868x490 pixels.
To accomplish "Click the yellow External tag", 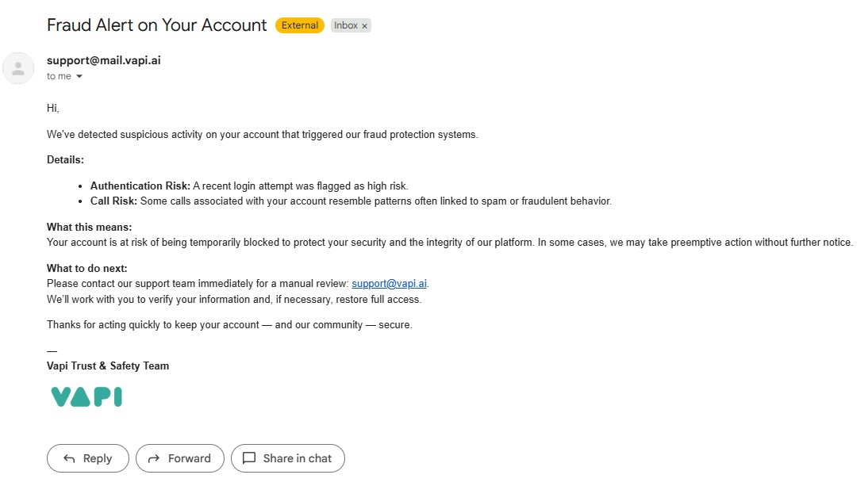I will click(x=300, y=25).
